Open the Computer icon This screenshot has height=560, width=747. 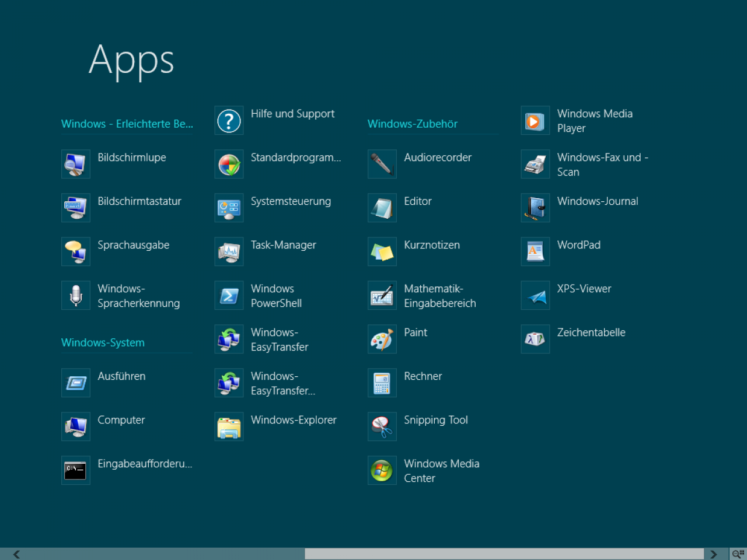point(76,426)
